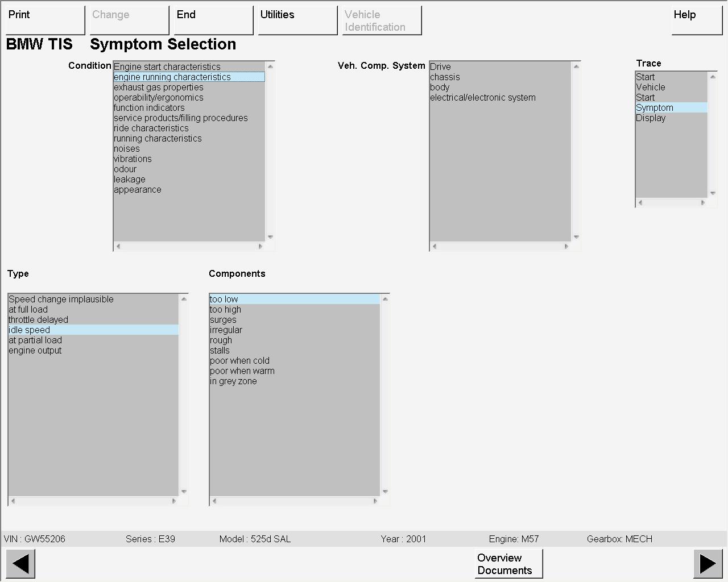Select 'at partial load' type

click(x=93, y=340)
